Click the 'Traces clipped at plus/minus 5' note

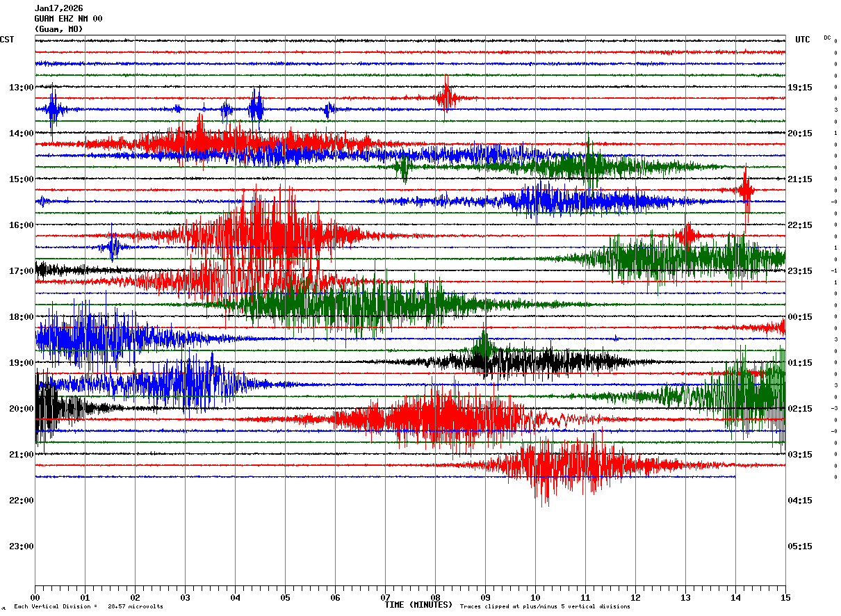pyautogui.click(x=546, y=607)
